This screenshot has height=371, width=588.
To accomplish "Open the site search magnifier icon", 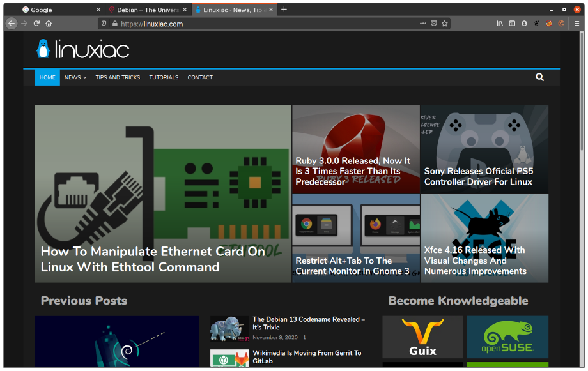I will point(539,77).
